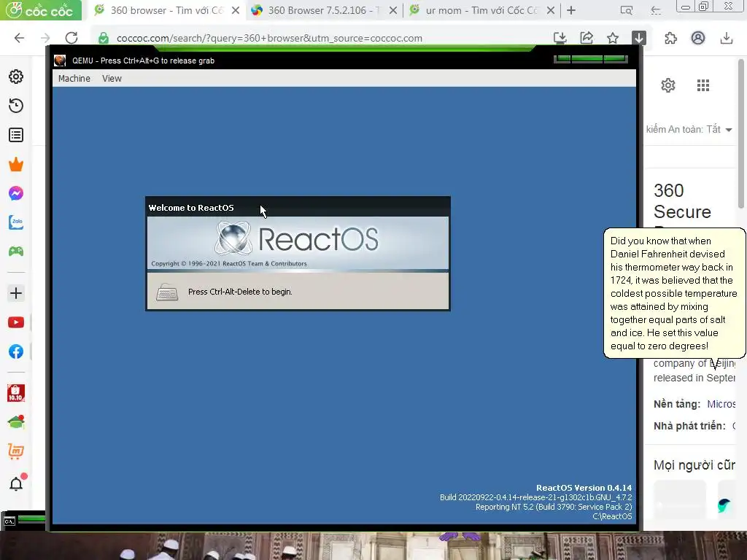Click the page vertical scrollbar
This screenshot has height=560, width=747.
tap(742, 133)
